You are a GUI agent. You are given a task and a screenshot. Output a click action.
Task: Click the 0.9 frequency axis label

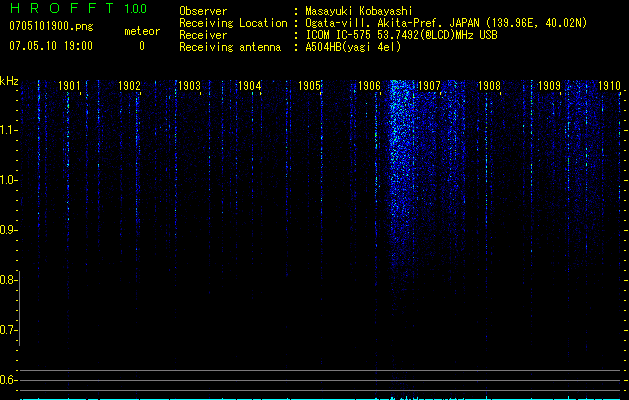click(8, 230)
